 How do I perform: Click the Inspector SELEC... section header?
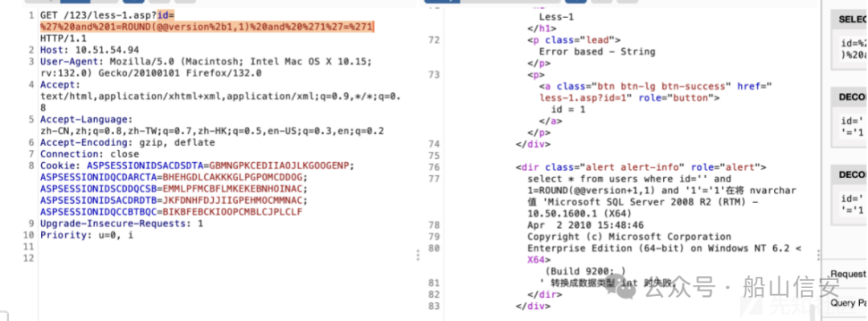850,19
